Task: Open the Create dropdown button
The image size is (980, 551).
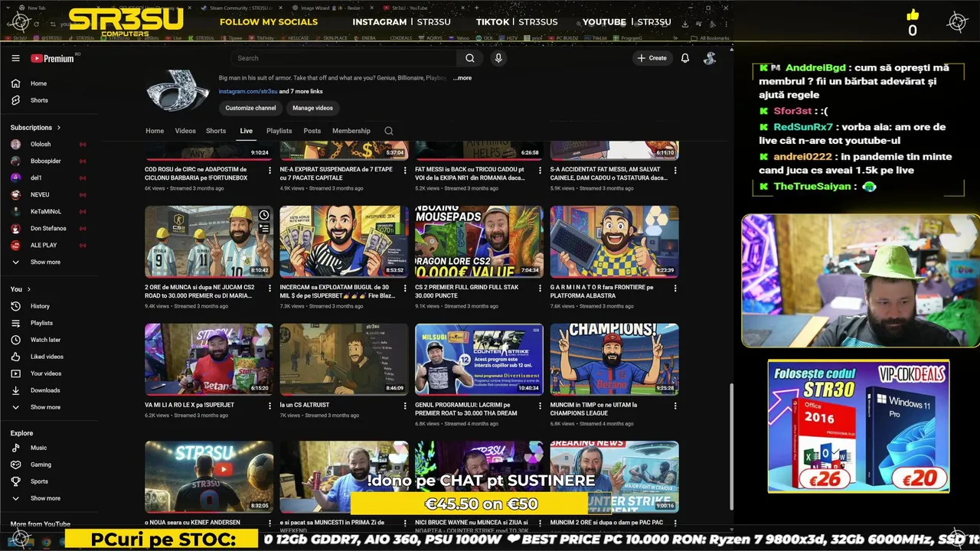Action: tap(651, 58)
